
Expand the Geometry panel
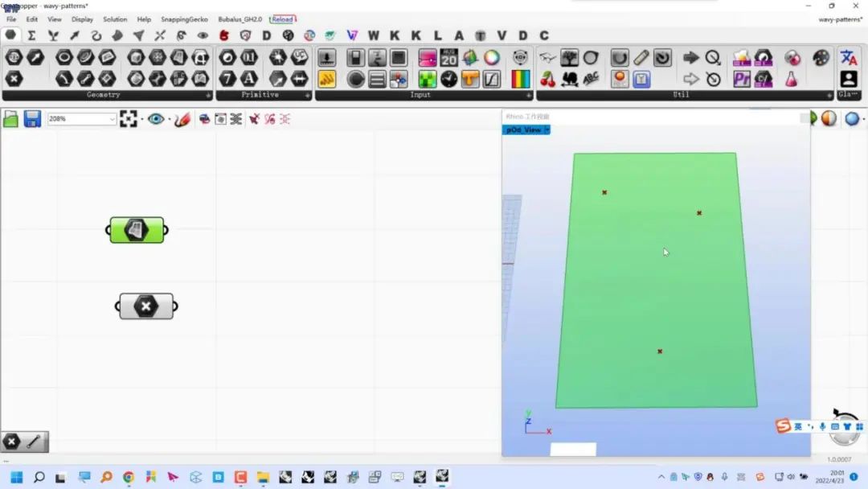click(207, 95)
